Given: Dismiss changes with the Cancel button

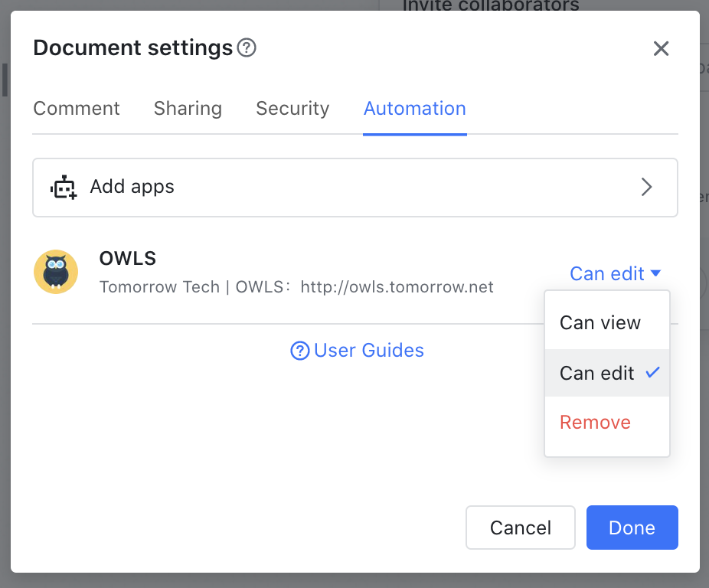Looking at the screenshot, I should [521, 528].
